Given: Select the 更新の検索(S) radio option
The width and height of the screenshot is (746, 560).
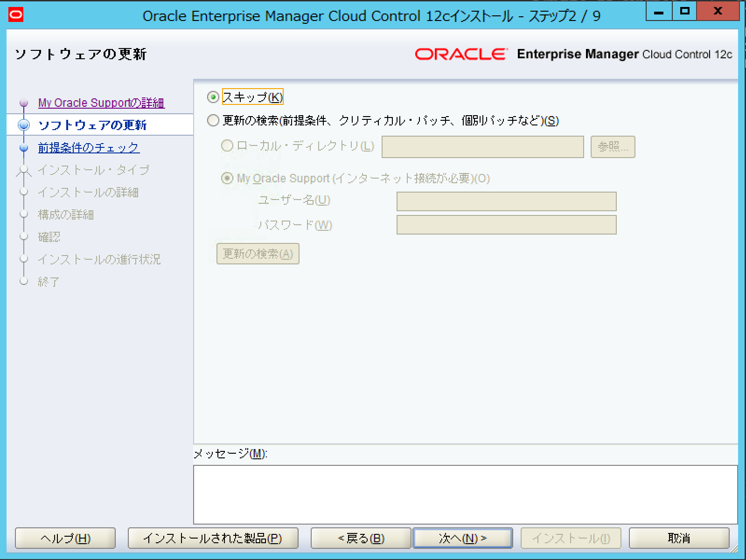Looking at the screenshot, I should pyautogui.click(x=213, y=120).
